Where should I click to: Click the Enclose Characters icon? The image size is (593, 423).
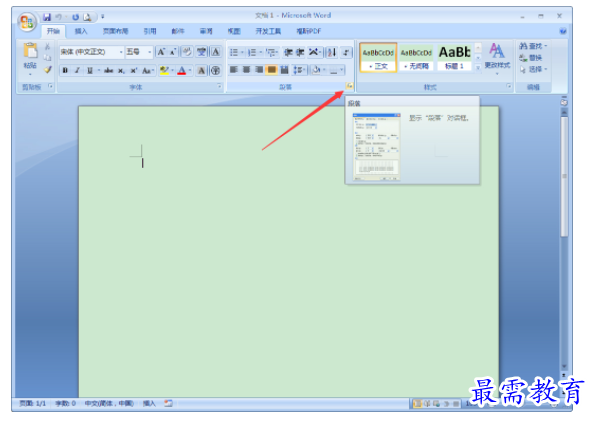tap(216, 70)
